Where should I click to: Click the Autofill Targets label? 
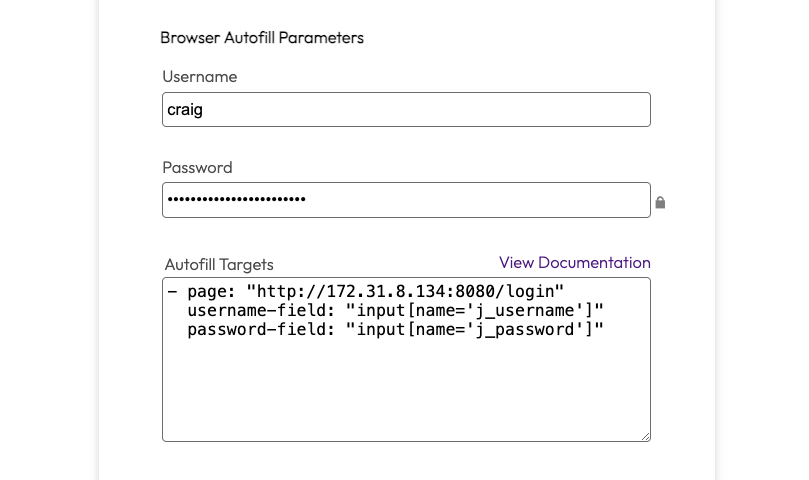pyautogui.click(x=219, y=265)
